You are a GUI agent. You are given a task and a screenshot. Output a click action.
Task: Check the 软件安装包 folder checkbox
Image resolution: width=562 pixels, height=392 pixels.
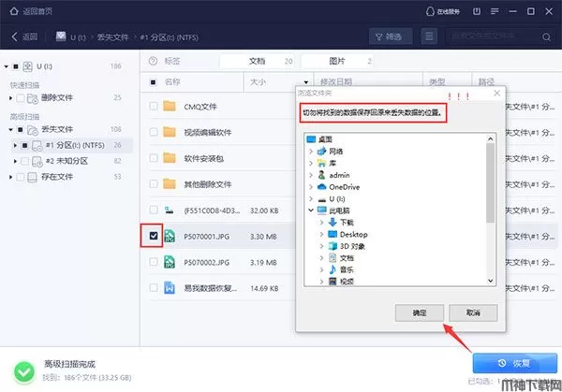(154, 158)
